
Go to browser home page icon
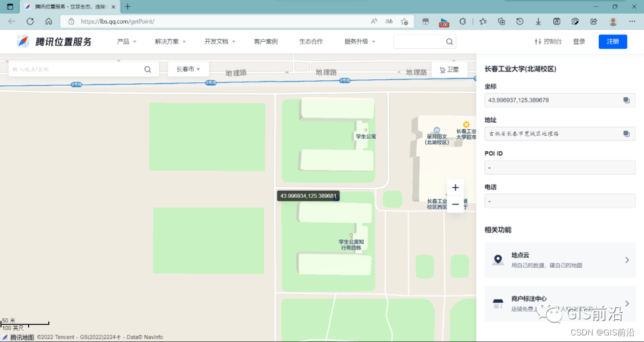48,21
